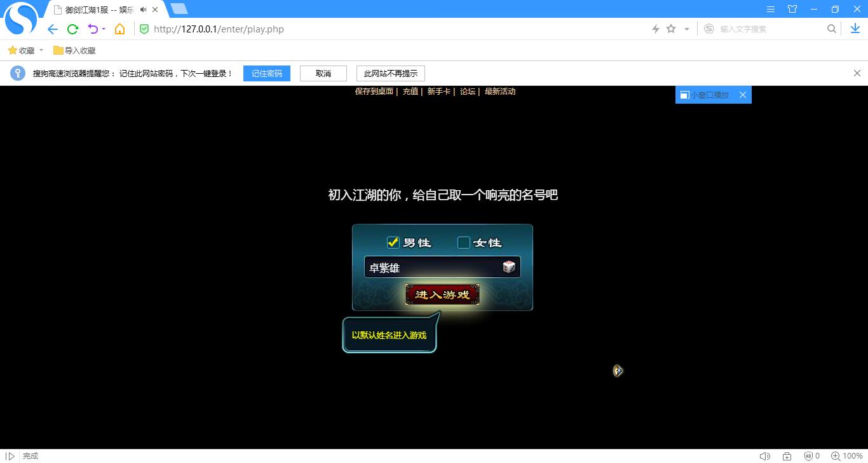Go back using the back arrow

(x=53, y=29)
